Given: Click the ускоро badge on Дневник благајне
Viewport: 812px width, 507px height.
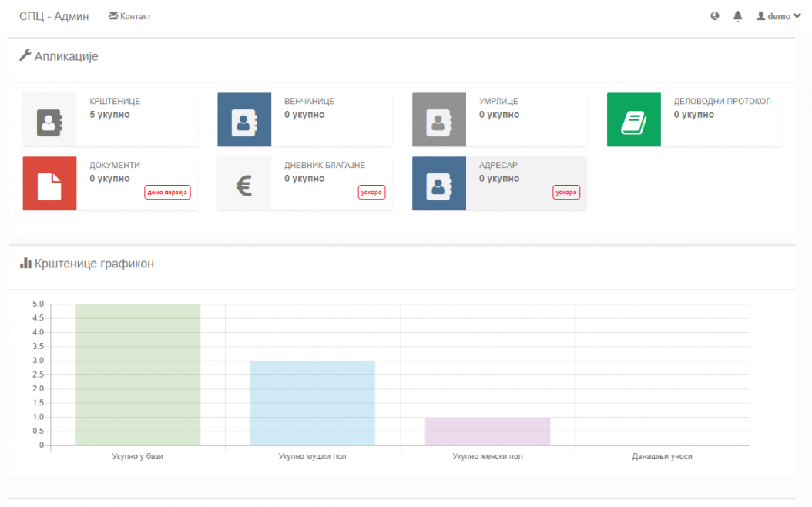Looking at the screenshot, I should [371, 192].
